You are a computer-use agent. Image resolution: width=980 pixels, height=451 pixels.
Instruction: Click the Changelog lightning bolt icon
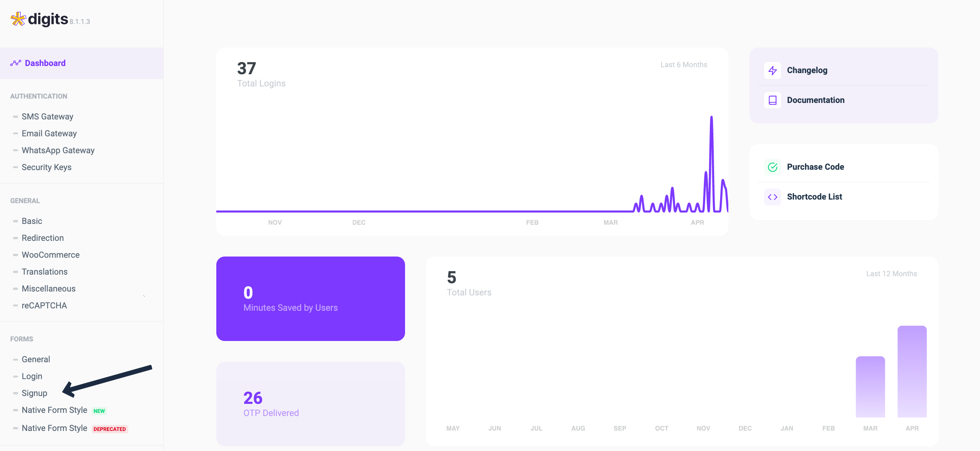(772, 70)
